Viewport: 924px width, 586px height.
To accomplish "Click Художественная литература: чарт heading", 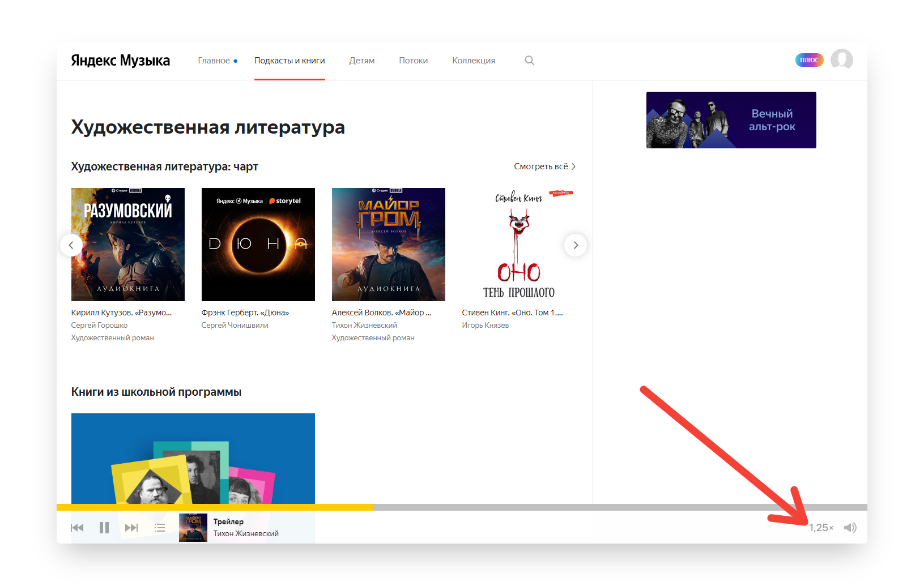I will [x=164, y=166].
